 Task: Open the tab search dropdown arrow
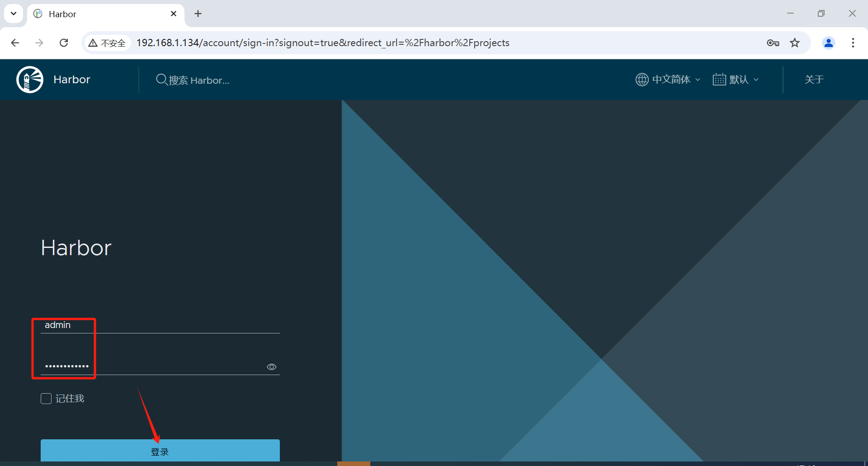click(x=14, y=14)
